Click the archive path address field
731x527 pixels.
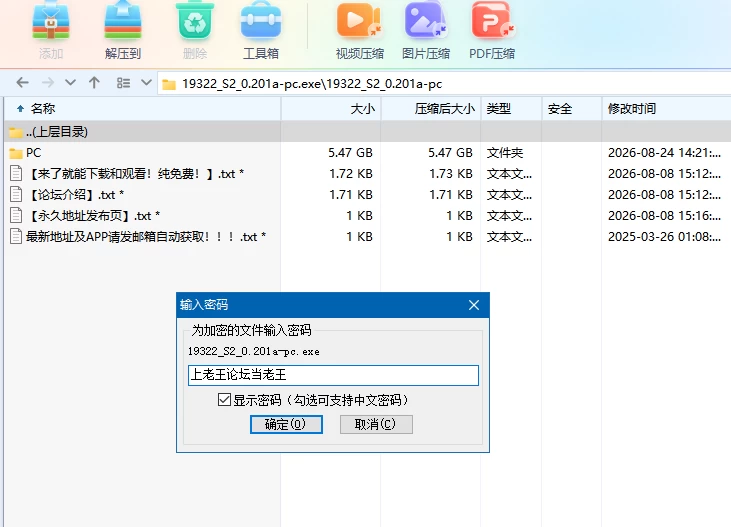pyautogui.click(x=444, y=84)
